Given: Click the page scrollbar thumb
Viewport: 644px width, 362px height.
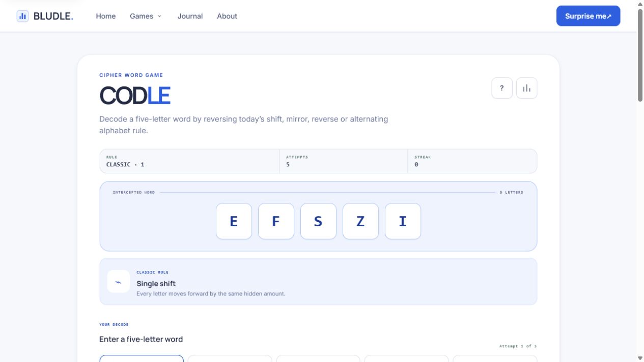Looking at the screenshot, I should pos(640,55).
